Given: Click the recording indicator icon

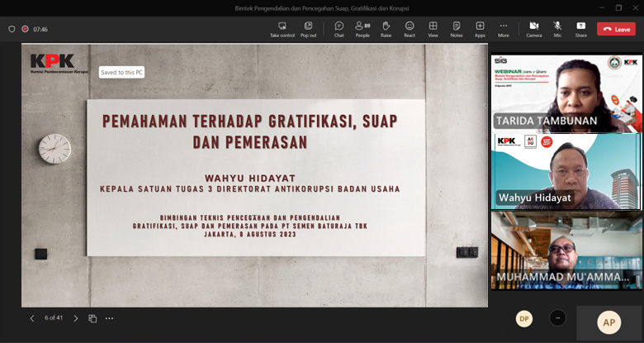Looking at the screenshot, I should pyautogui.click(x=26, y=29).
